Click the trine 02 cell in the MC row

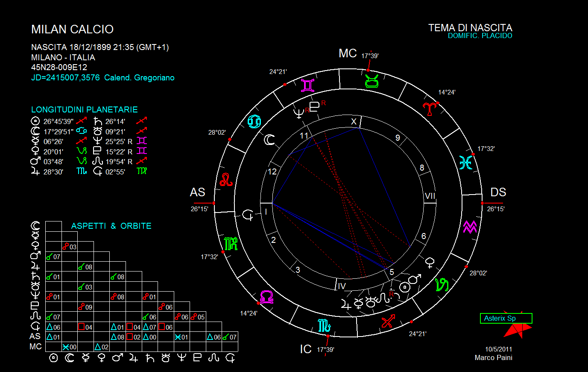tap(102, 347)
